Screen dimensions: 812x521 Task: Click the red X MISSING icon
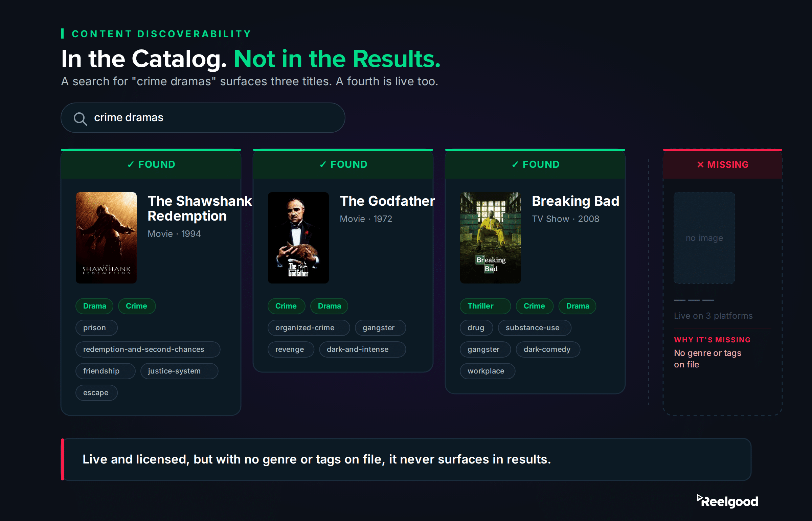coord(700,164)
